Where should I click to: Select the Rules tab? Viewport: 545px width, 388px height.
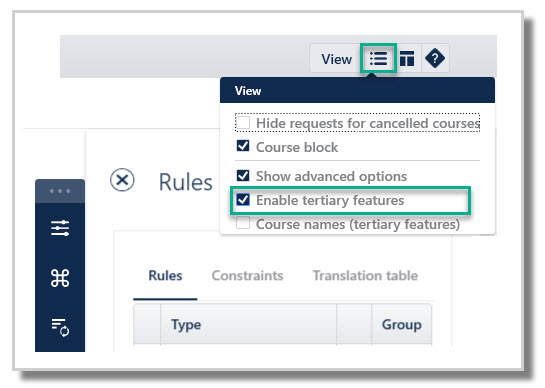(x=165, y=275)
